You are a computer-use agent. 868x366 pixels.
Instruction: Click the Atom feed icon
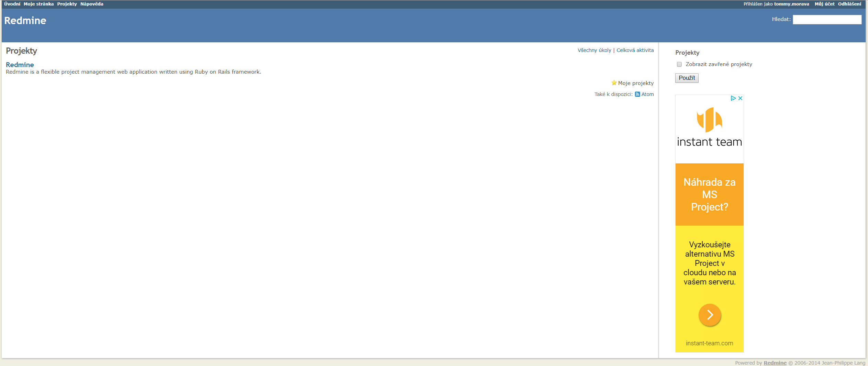(x=637, y=94)
